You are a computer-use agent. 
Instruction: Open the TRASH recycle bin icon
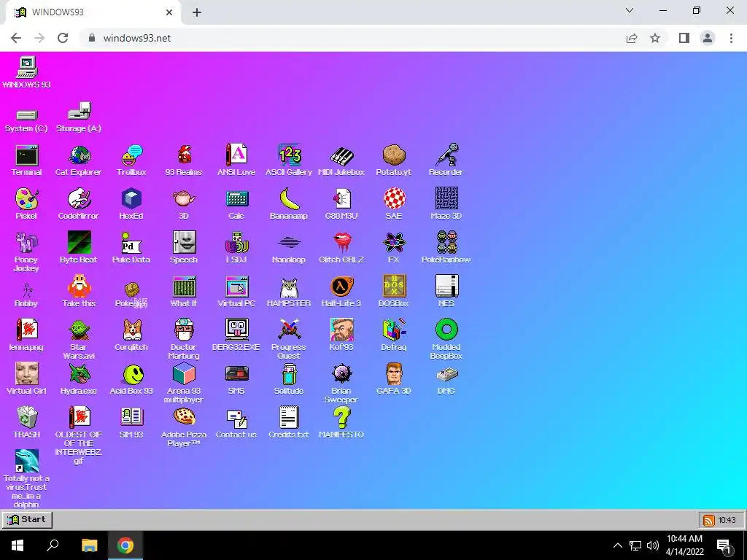[27, 418]
